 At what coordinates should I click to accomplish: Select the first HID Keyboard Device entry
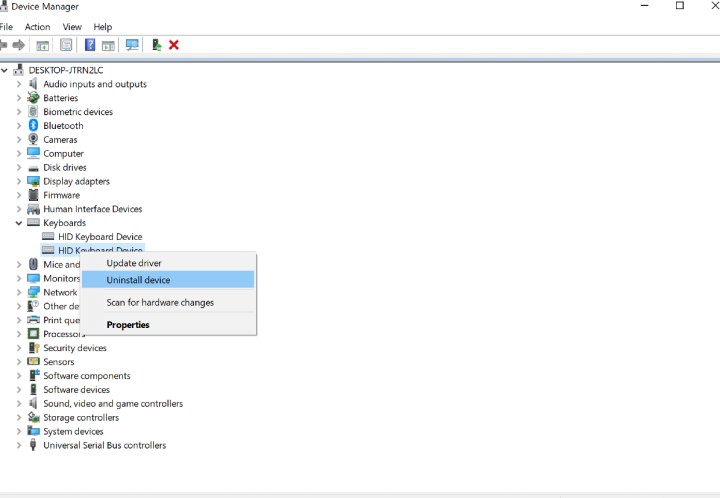100,237
